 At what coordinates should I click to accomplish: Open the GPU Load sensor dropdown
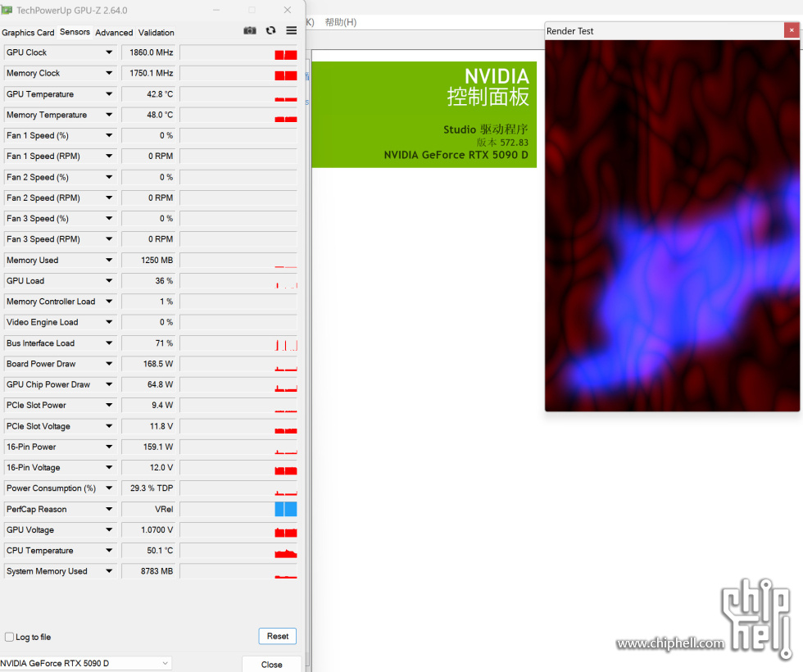pyautogui.click(x=109, y=280)
